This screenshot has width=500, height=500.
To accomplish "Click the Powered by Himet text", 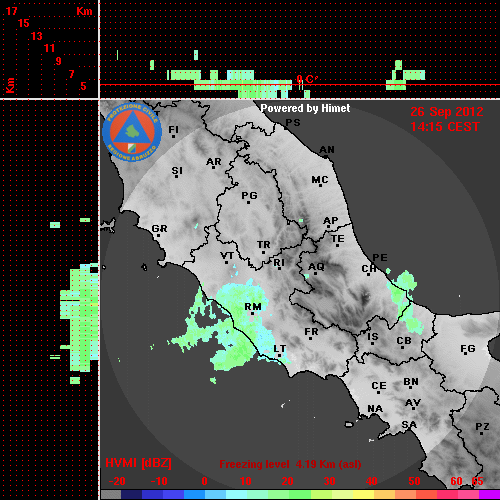I will tap(305, 108).
